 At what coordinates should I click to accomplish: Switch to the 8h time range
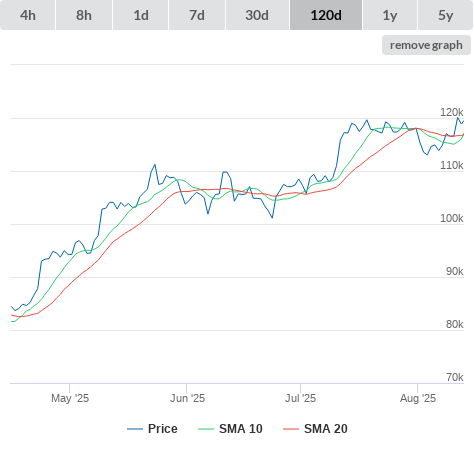tap(84, 15)
